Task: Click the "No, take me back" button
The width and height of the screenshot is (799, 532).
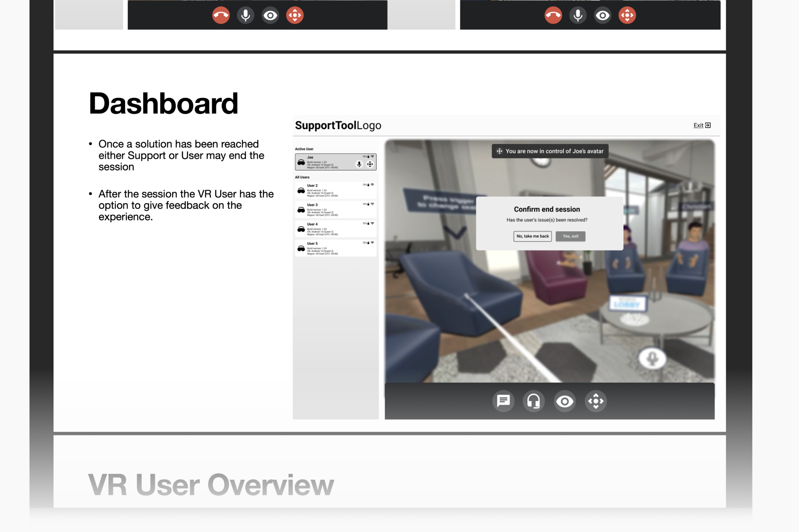Action: (532, 236)
